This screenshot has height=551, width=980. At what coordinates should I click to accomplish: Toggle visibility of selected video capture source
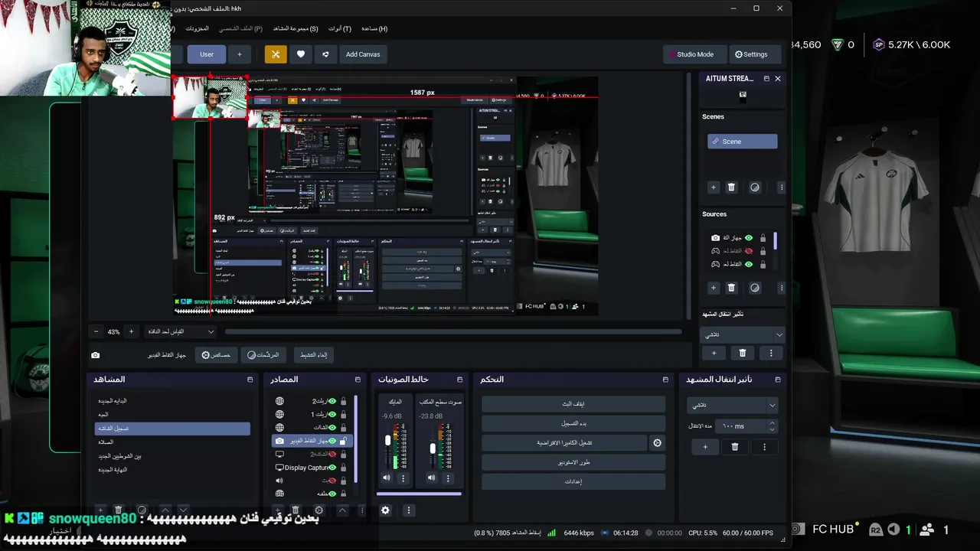[332, 442]
